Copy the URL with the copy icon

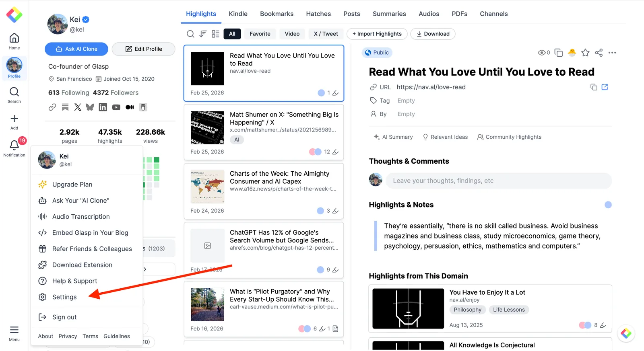[x=594, y=87]
